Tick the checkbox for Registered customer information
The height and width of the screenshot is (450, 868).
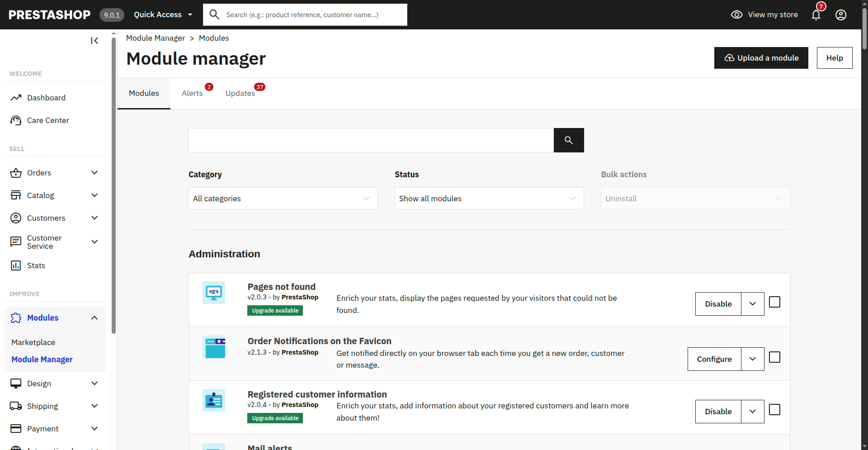774,410
